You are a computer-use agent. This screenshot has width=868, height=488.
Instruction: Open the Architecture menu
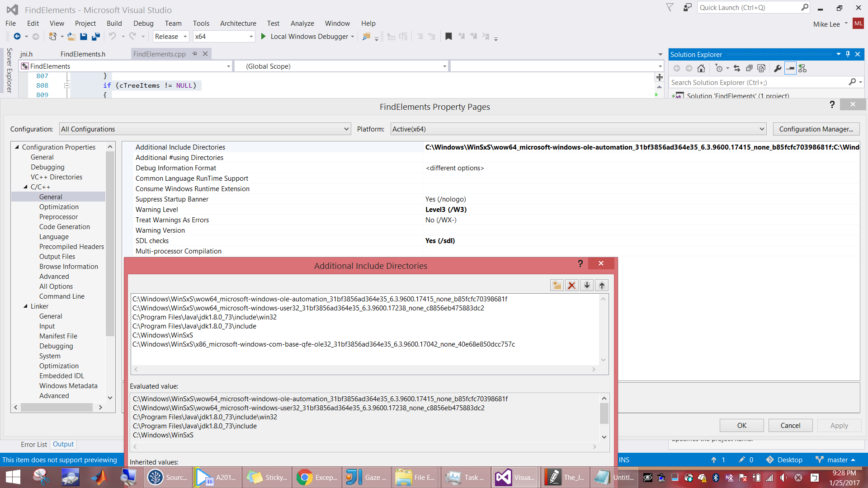(x=238, y=23)
